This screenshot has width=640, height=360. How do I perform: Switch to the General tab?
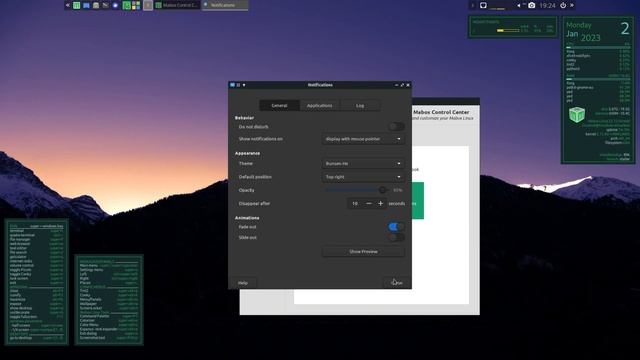(x=280, y=105)
